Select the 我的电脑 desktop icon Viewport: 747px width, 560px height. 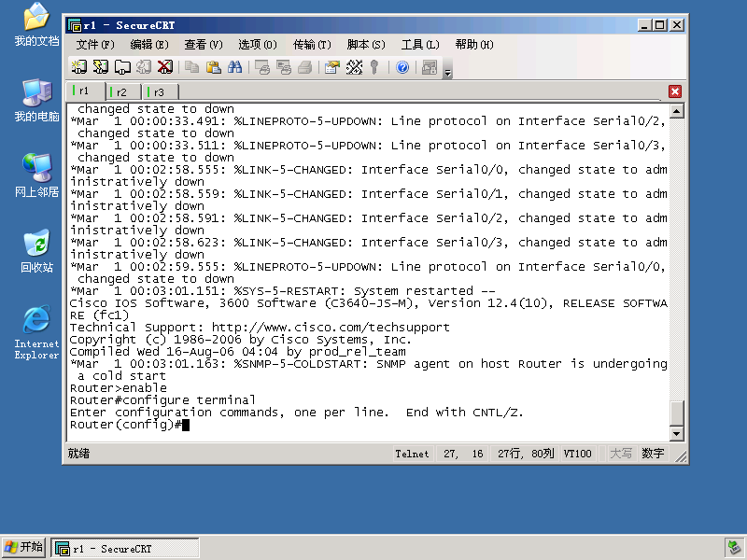(x=36, y=101)
